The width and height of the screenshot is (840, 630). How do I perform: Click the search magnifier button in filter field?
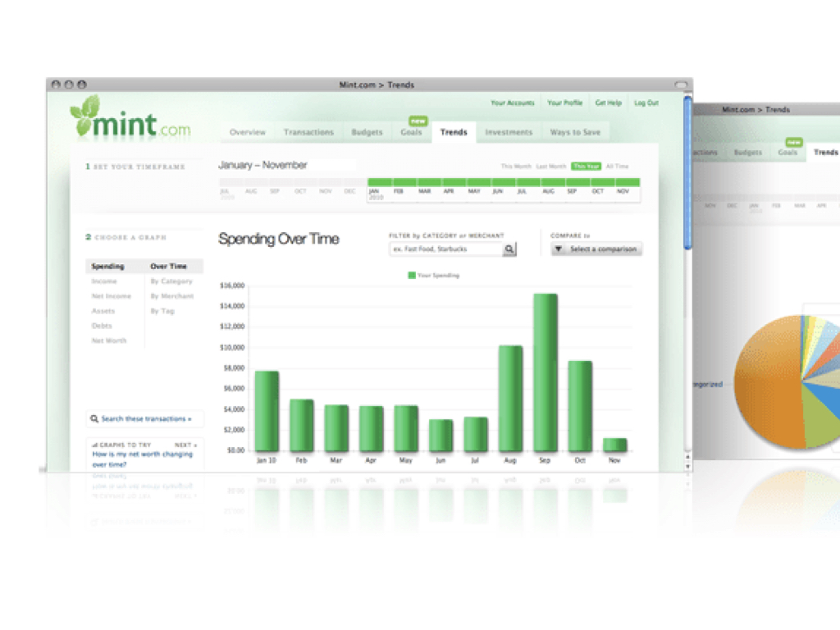pyautogui.click(x=509, y=249)
